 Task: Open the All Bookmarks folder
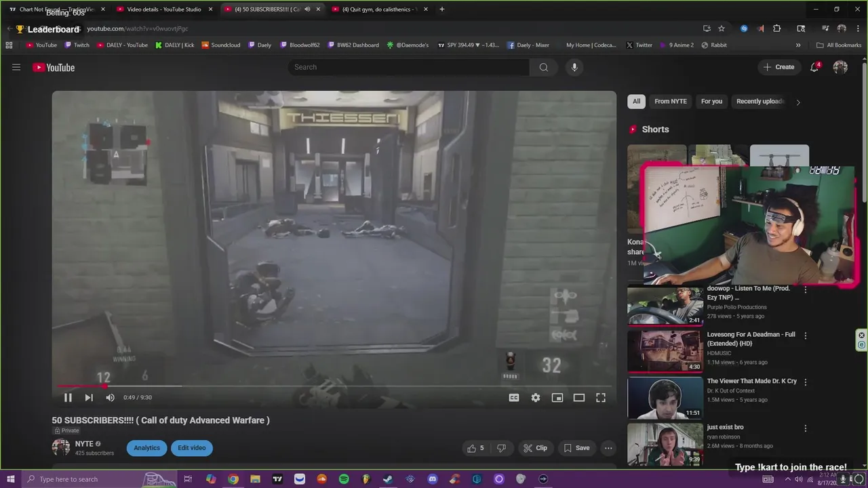coord(839,45)
